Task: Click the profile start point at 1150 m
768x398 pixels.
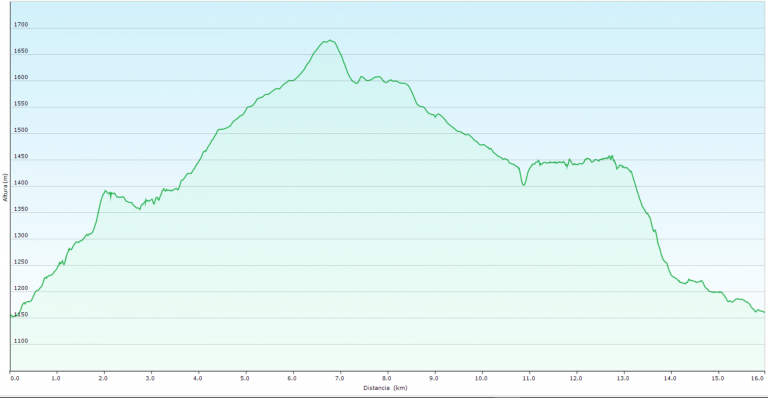Action: click(x=11, y=316)
